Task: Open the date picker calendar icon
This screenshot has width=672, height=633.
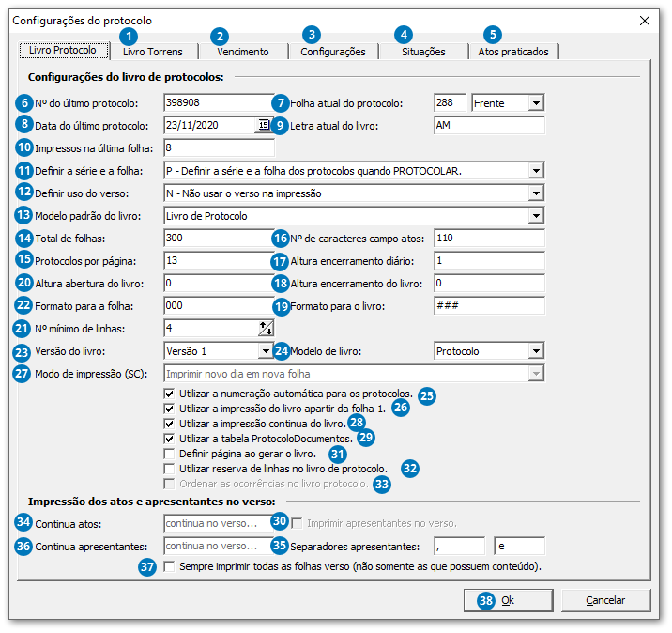Action: point(264,125)
